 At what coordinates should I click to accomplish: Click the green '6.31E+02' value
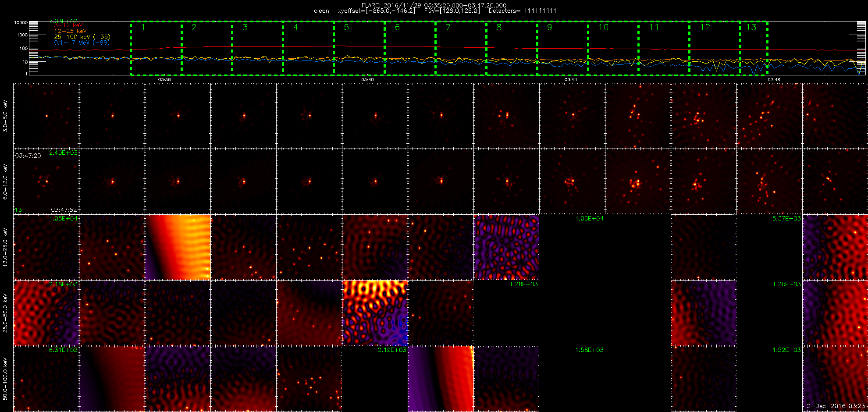point(63,350)
